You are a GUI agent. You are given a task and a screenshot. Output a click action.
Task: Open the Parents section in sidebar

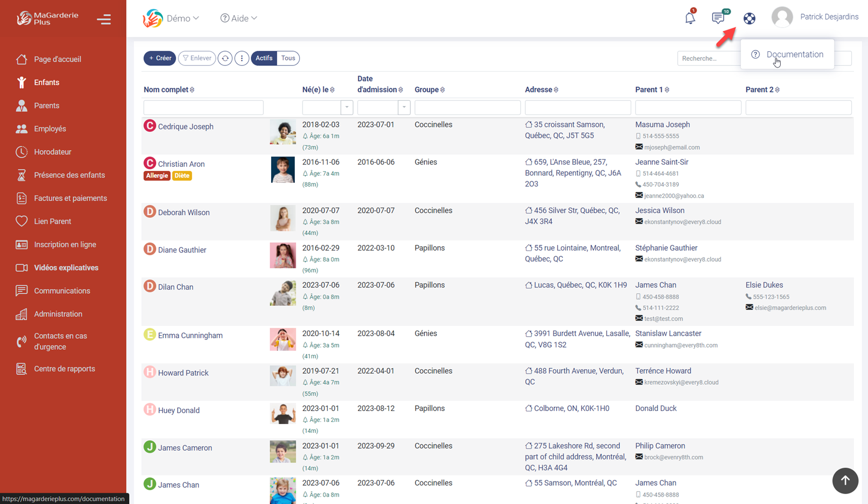coord(47,105)
